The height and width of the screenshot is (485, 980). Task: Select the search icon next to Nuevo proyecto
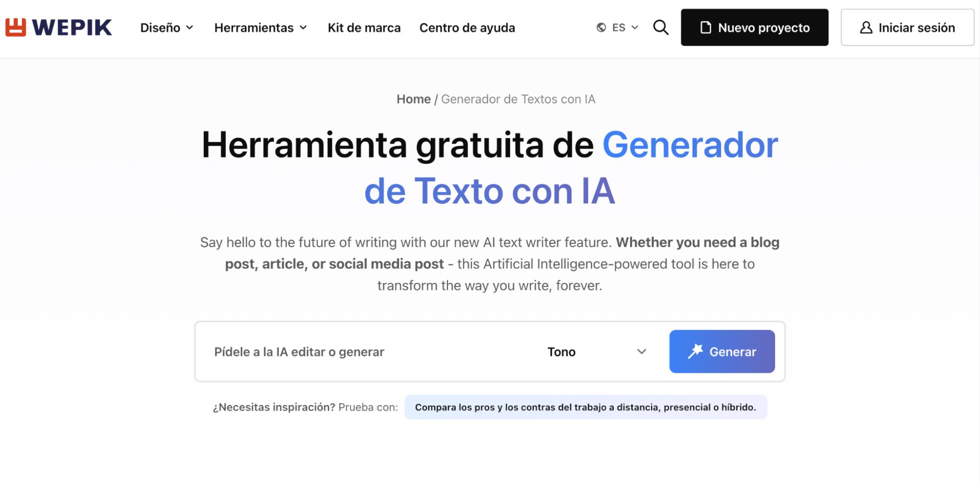(661, 27)
